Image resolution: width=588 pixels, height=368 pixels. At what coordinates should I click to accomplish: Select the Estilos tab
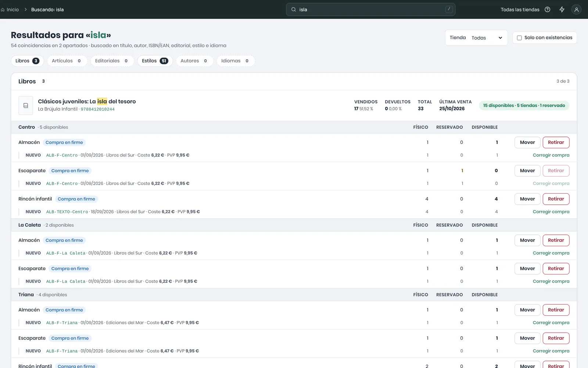tap(155, 61)
